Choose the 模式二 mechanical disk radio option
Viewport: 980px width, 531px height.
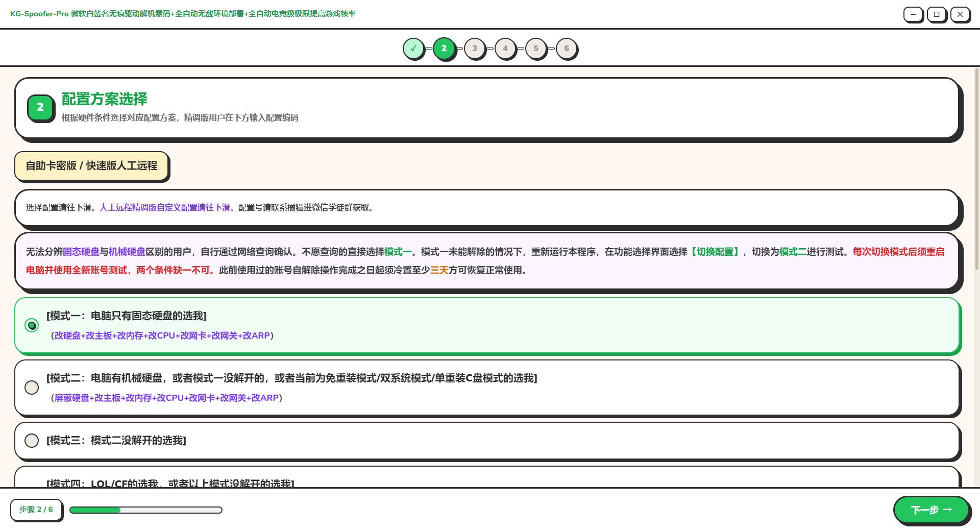point(32,388)
